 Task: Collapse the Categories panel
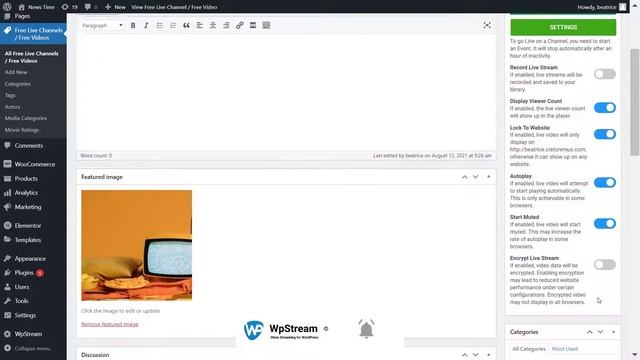tap(613, 332)
